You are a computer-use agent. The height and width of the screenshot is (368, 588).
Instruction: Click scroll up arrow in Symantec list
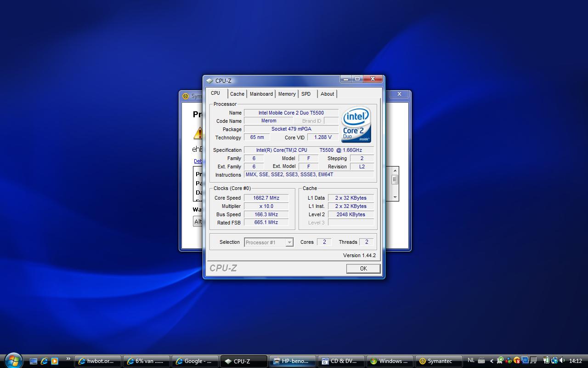395,170
